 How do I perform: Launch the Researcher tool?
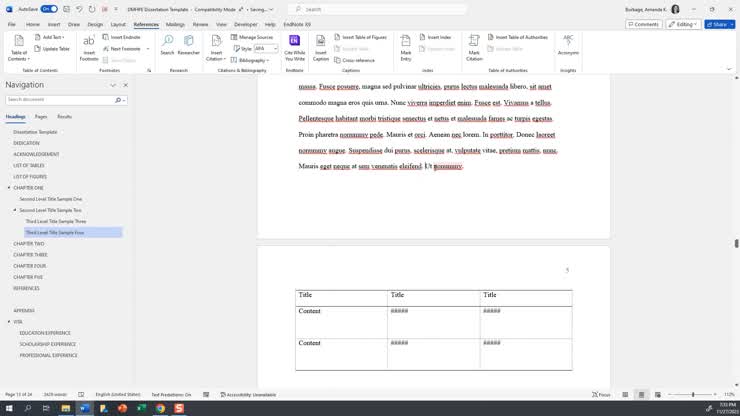click(x=188, y=46)
